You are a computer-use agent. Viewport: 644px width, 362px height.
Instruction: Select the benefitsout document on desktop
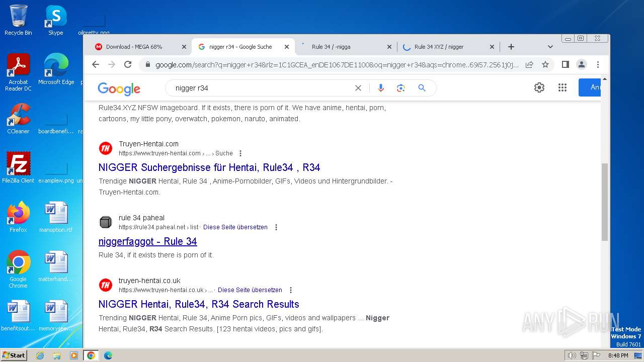(18, 316)
